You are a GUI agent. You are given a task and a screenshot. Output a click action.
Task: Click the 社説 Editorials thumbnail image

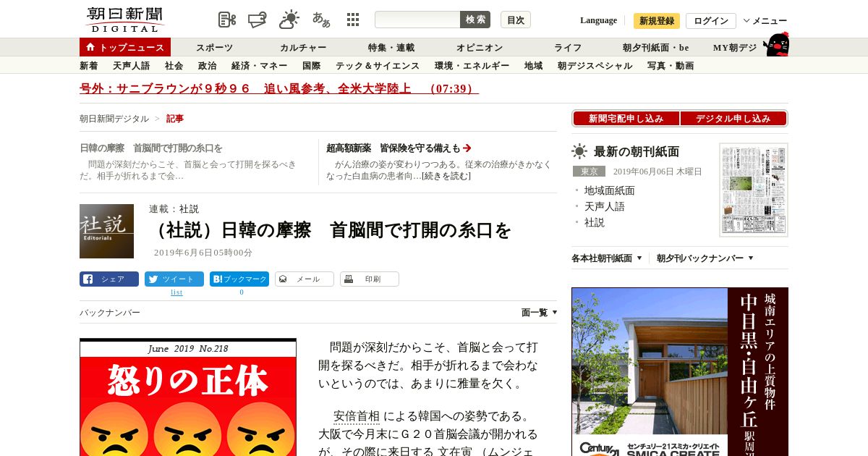pyautogui.click(x=106, y=231)
